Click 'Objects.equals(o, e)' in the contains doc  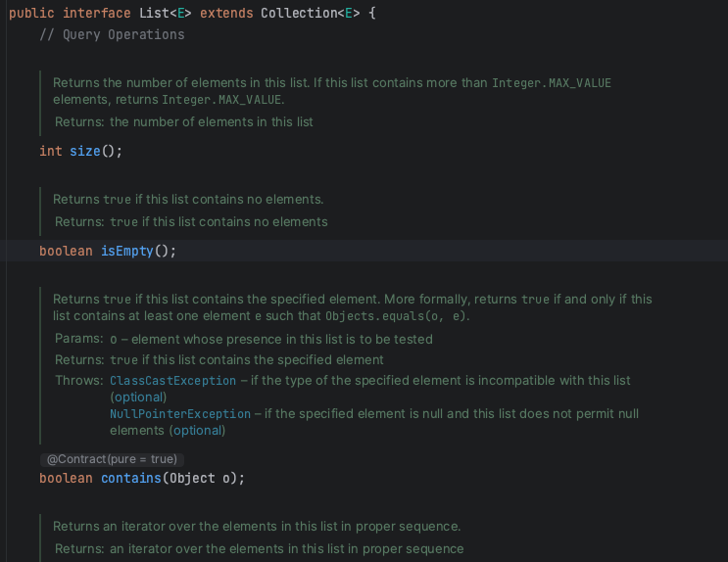point(396,316)
